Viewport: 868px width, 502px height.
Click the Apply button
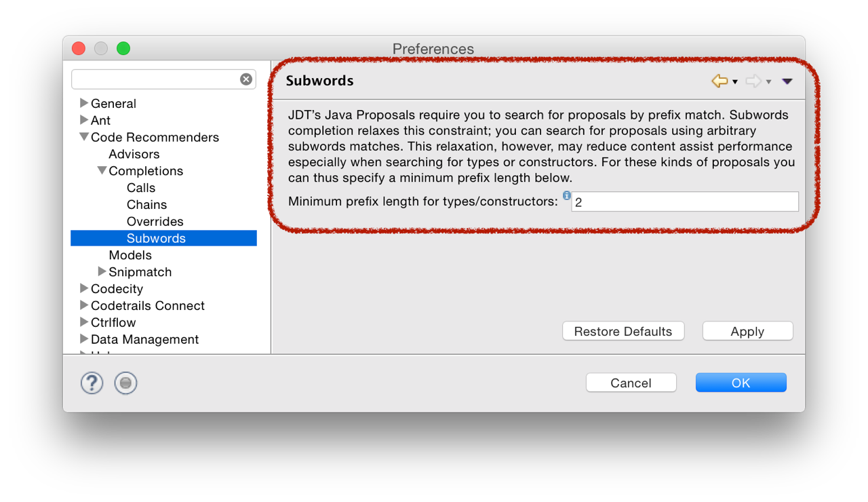[x=747, y=331]
